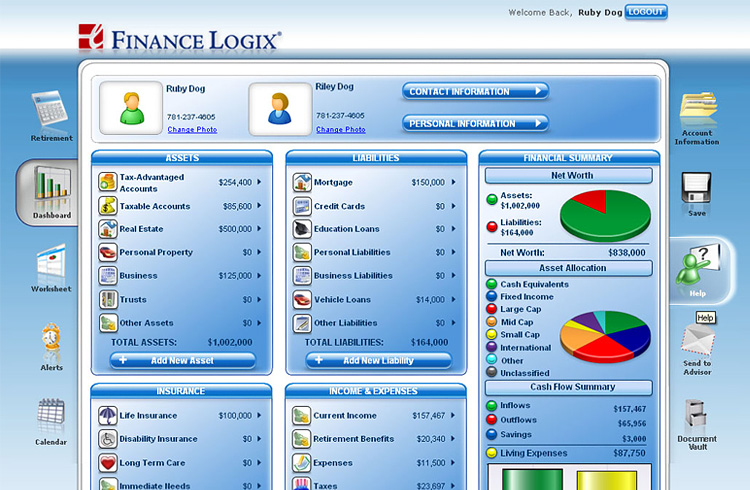Click the Credit Cards icon
The width and height of the screenshot is (750, 490).
point(302,206)
